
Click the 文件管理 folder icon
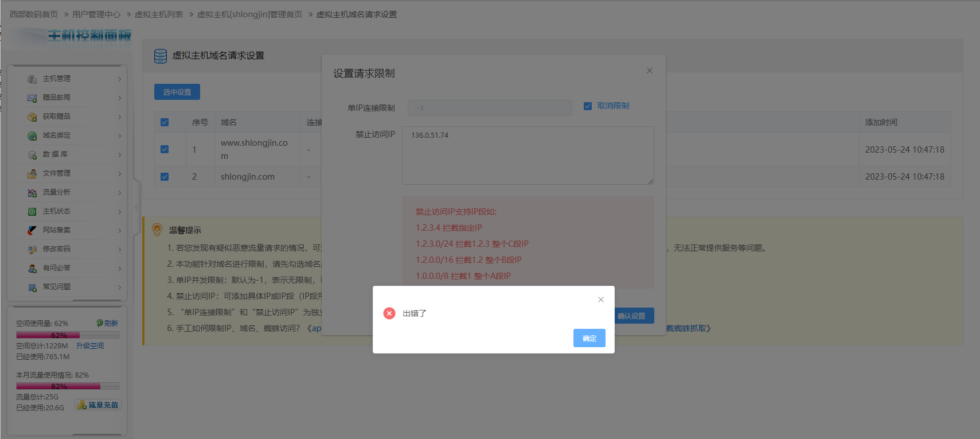(32, 174)
